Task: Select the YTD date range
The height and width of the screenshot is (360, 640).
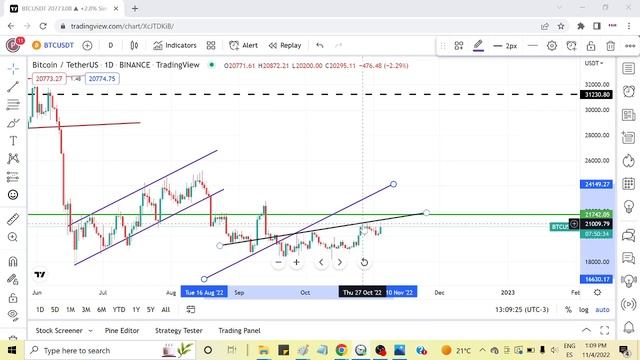Action: pyautogui.click(x=119, y=310)
